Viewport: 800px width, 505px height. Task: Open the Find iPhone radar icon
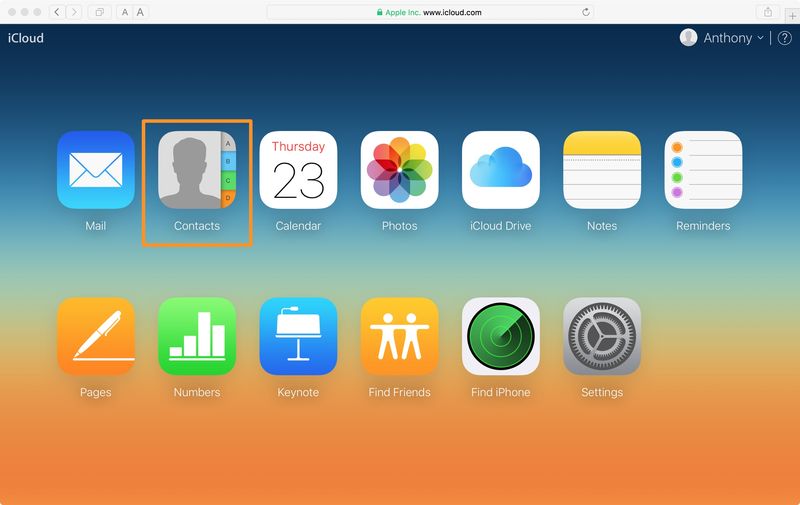click(x=501, y=336)
